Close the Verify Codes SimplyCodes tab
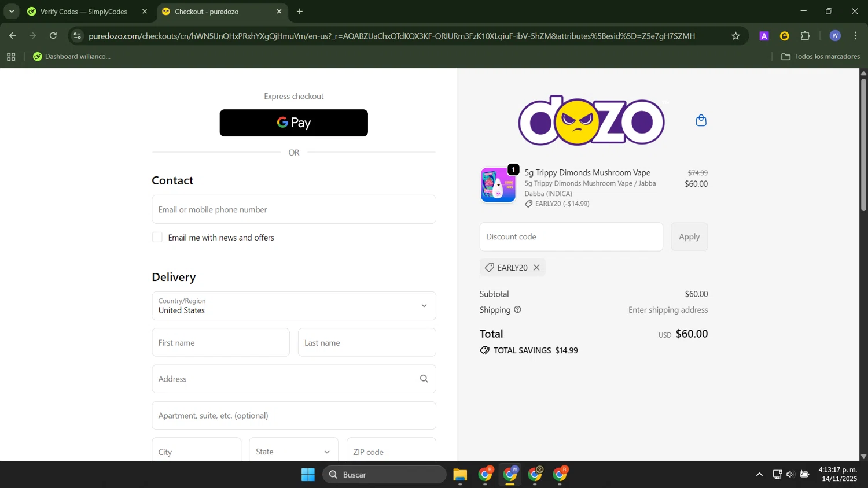Viewport: 868px width, 488px height. point(145,12)
